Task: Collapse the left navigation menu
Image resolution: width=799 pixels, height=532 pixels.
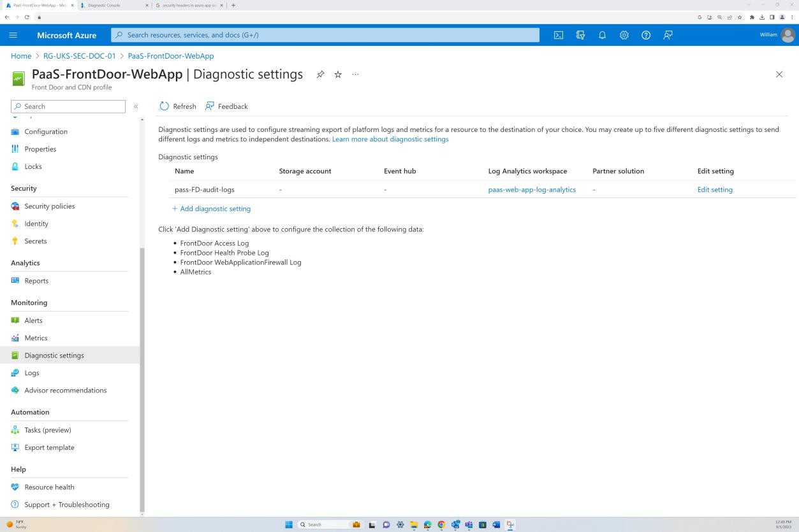Action: [x=136, y=106]
